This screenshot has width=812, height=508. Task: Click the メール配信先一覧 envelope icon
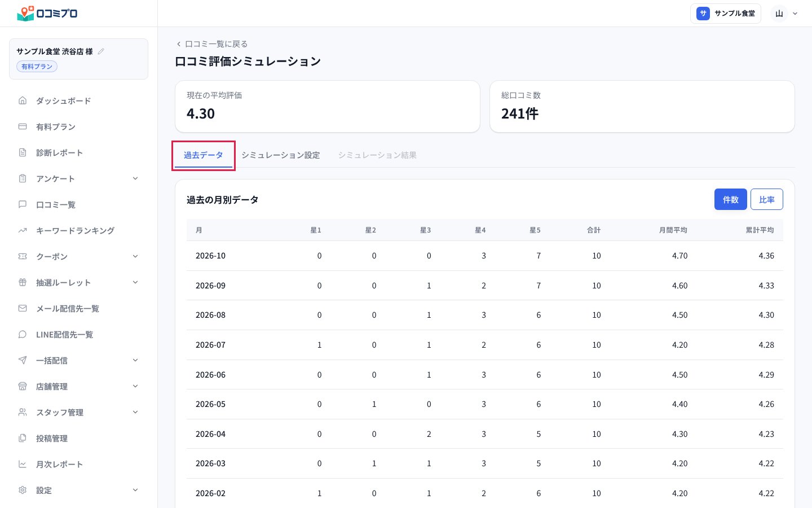click(23, 308)
